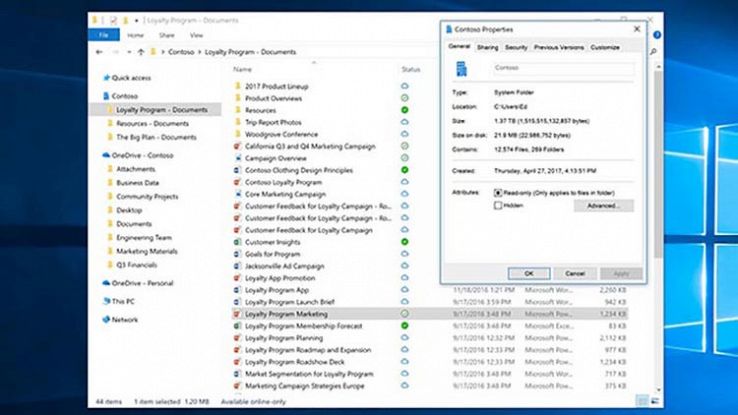The width and height of the screenshot is (738, 415).
Task: Click Loyalty Program - Documents in the breadcrumb
Action: 250,52
